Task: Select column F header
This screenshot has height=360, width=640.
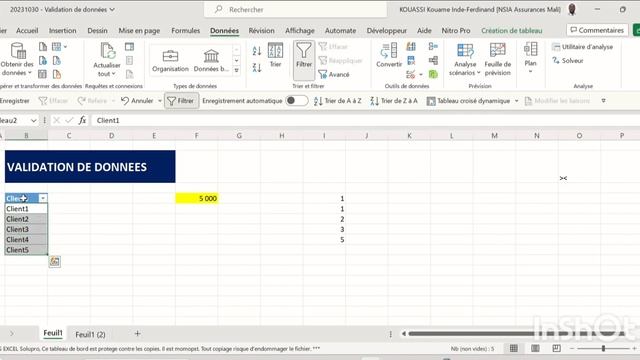Action: pyautogui.click(x=196, y=136)
